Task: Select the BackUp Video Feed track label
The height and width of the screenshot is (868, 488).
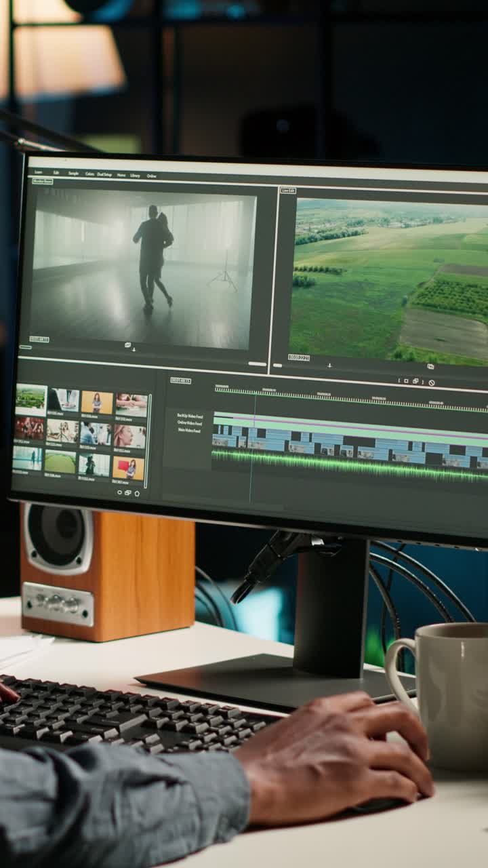Action: tap(190, 415)
